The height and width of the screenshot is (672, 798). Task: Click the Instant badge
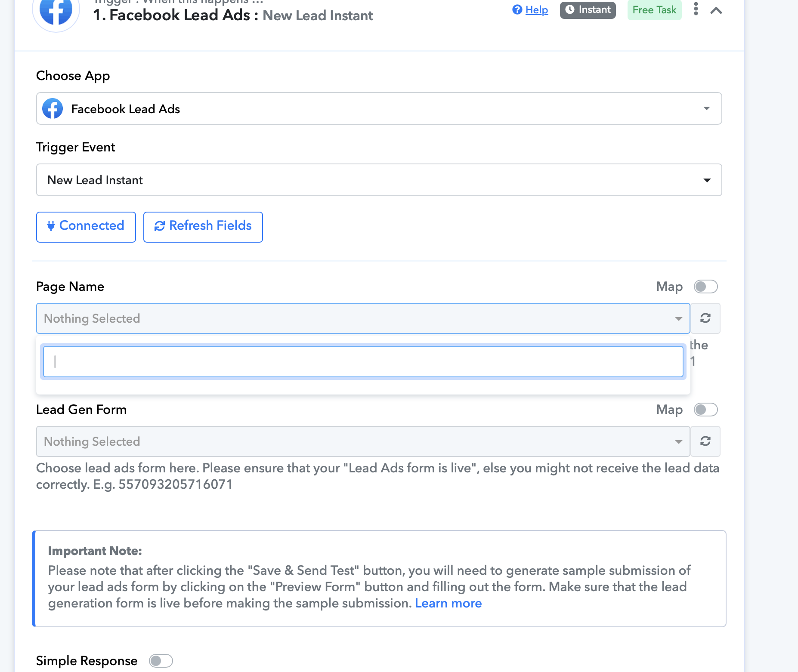[588, 9]
